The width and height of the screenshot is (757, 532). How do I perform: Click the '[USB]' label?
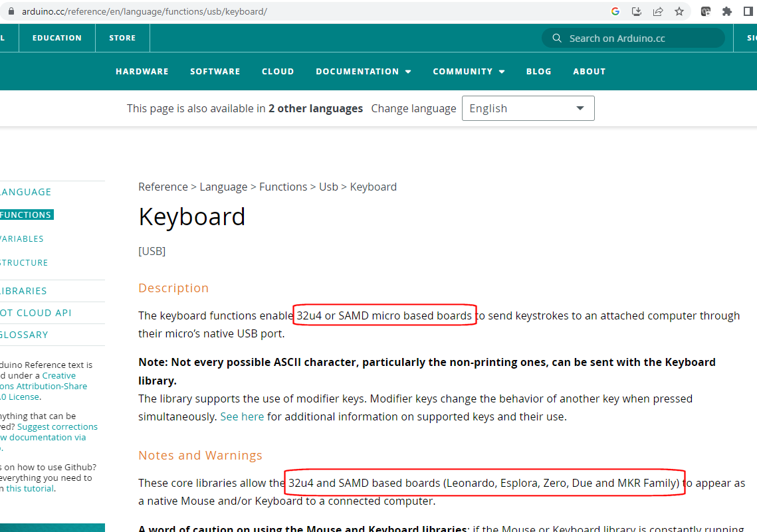pos(152,251)
